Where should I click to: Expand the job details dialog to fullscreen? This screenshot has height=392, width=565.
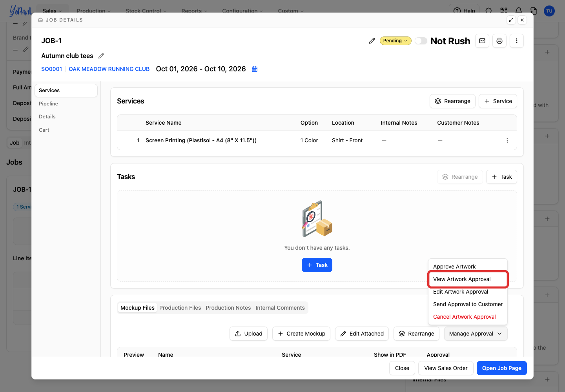click(x=511, y=20)
